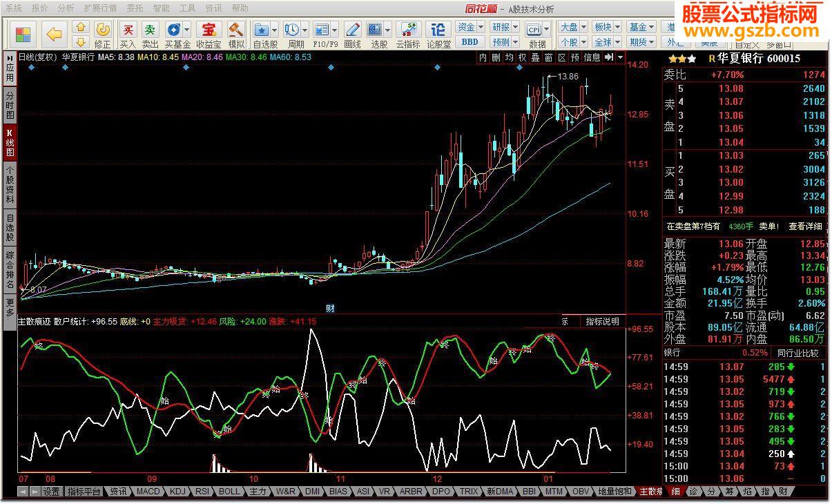Open the 买入 buy order icon
832x504 pixels.
point(128,30)
